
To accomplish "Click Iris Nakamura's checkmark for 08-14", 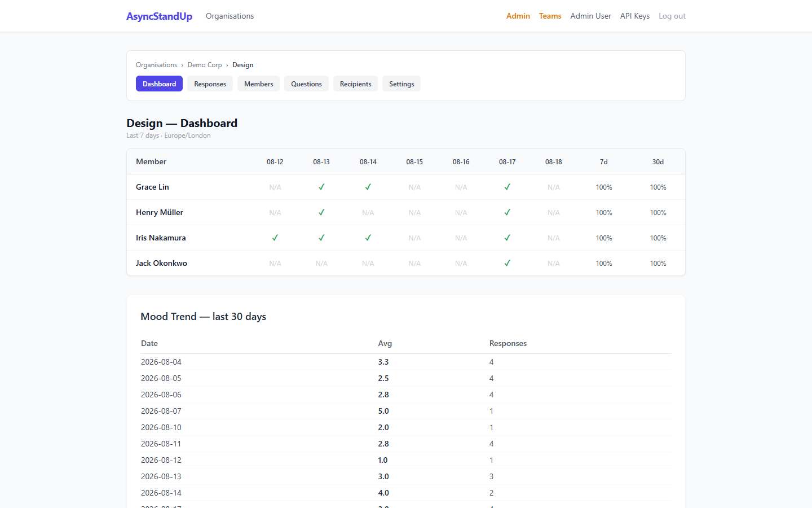I will click(368, 238).
